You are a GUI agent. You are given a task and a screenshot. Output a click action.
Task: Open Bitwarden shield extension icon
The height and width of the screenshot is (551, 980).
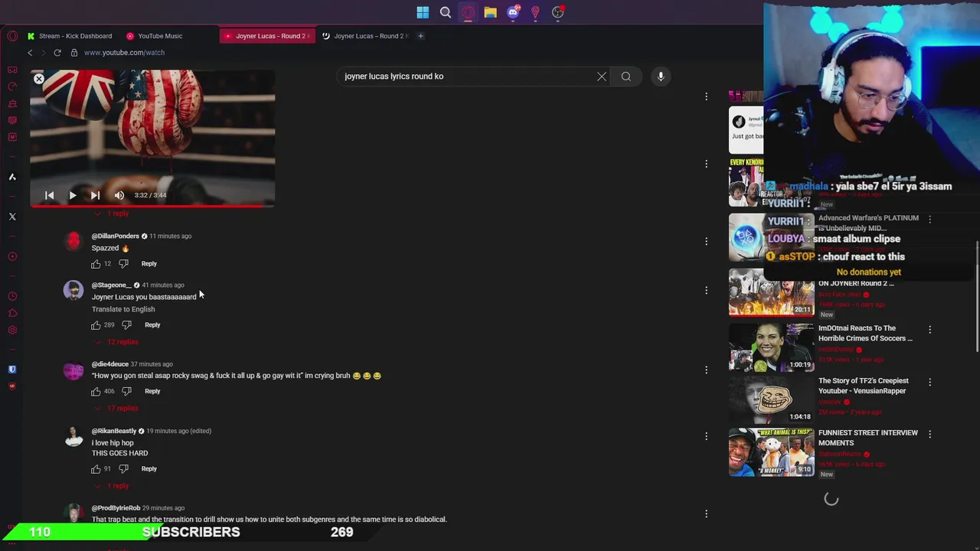[x=12, y=370]
